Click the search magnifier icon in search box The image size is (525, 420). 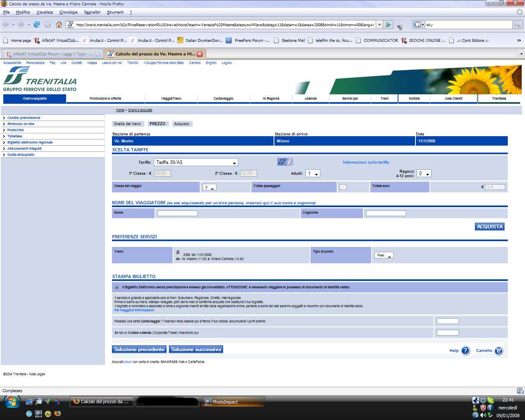pos(518,25)
